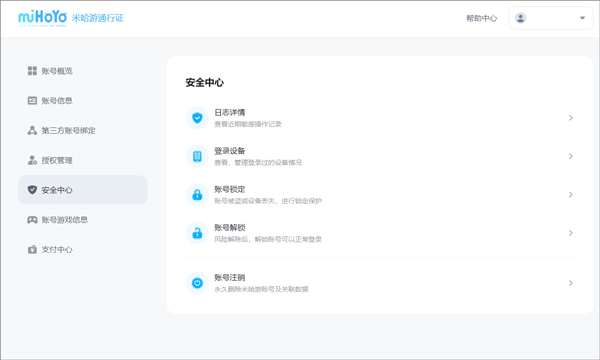Click the 授权管理 person icon
This screenshot has width=600, height=360.
[x=32, y=160]
